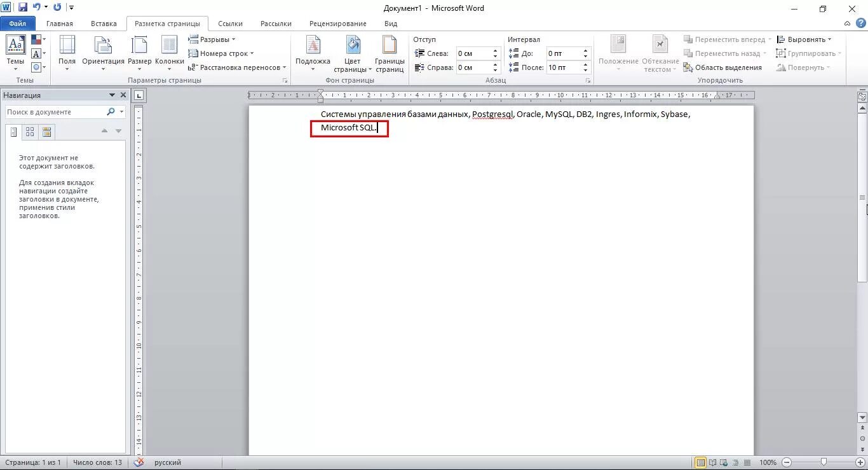Open the undo history dropdown arrow
The image size is (868, 470).
coord(46,8)
